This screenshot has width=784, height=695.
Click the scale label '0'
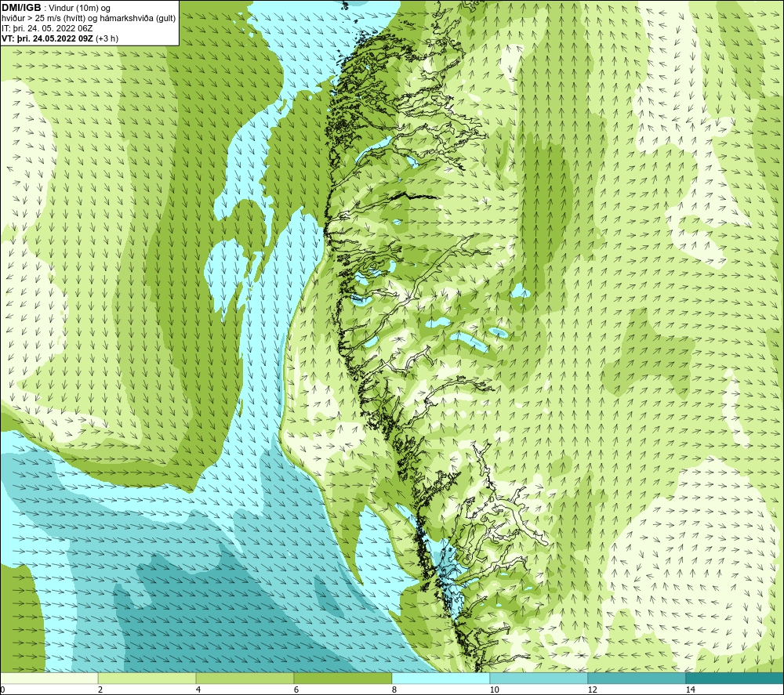(2, 690)
